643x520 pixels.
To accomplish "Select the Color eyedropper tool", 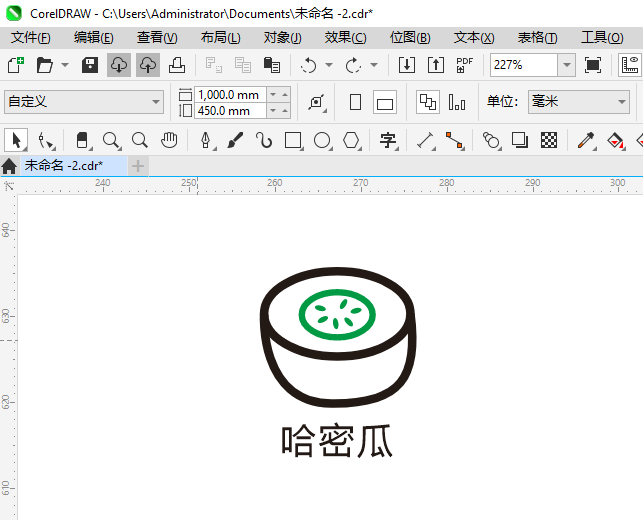I will point(586,140).
